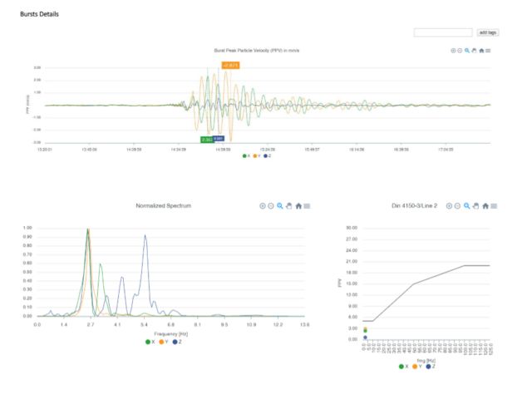Zoom out on the Burst PPV chart
Image resolution: width=532 pixels, height=399 pixels.
(461, 51)
